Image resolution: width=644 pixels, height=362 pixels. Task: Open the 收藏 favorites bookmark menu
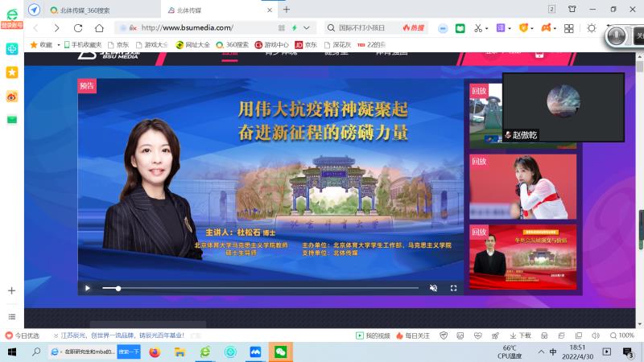41,45
